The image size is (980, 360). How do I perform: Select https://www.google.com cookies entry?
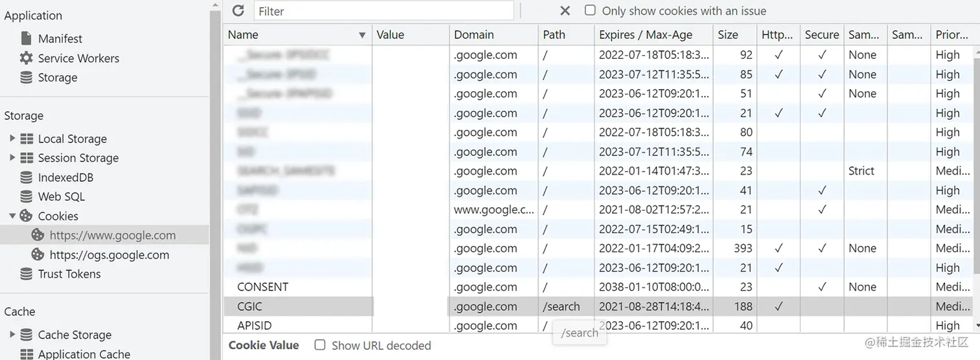pos(113,235)
